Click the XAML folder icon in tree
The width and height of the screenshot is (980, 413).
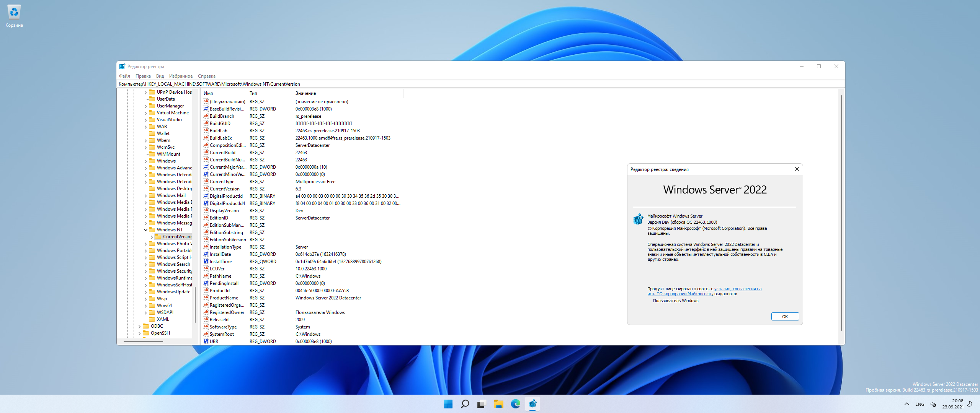coord(152,319)
